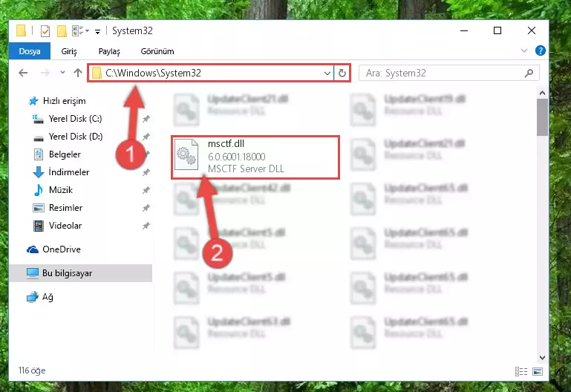The image size is (571, 392).
Task: Select Ağ network in navigation pane
Action: pos(48,297)
